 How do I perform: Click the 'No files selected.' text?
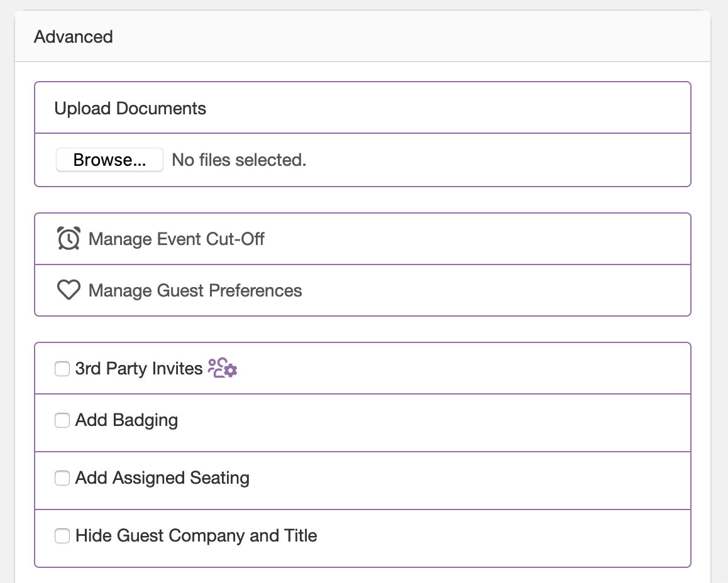pos(239,160)
